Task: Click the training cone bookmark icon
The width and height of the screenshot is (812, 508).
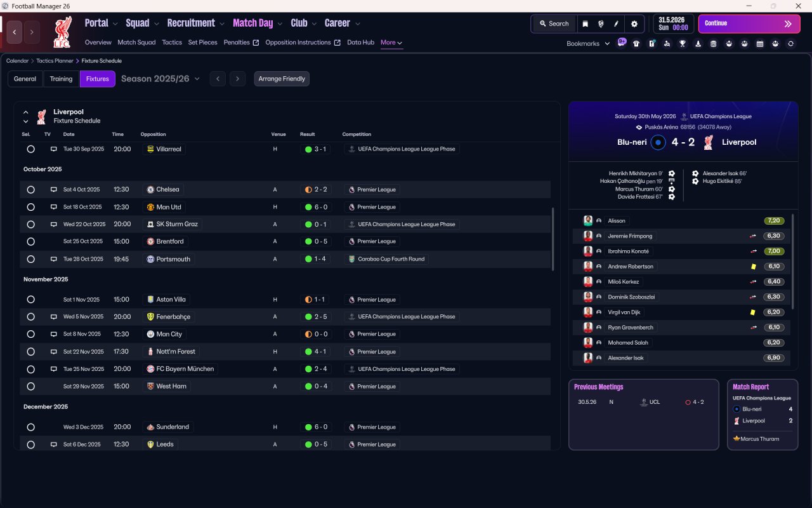Action: tap(698, 44)
